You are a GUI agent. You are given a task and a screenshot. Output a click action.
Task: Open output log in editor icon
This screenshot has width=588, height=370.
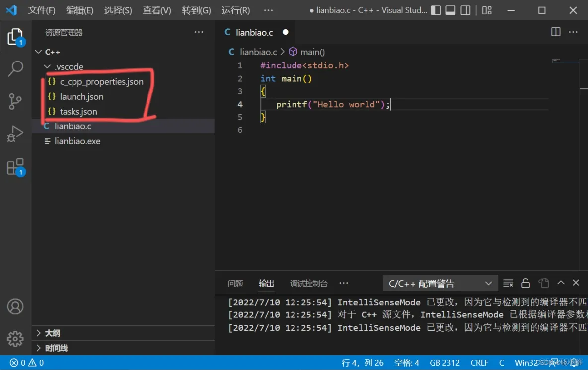(543, 283)
